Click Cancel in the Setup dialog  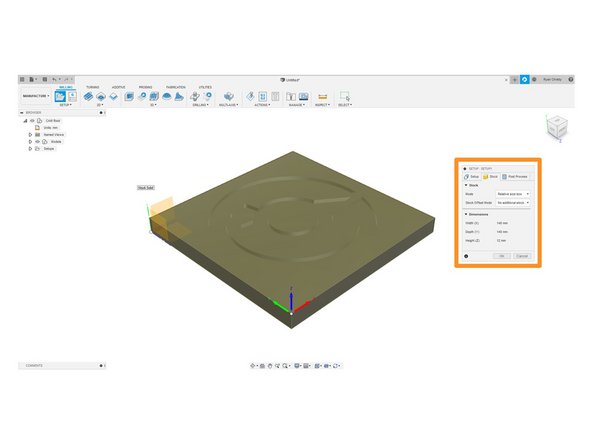[522, 256]
